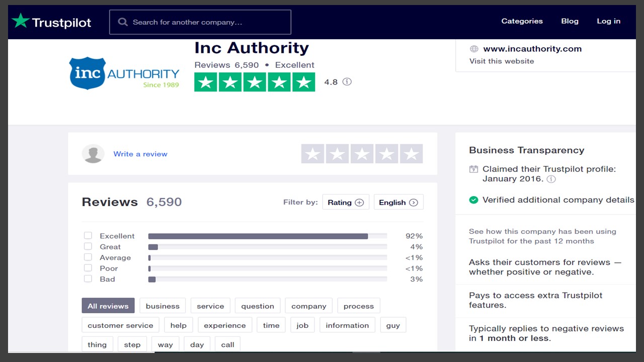This screenshot has height=362, width=644.
Task: Click the Visit this website link
Action: click(502, 61)
